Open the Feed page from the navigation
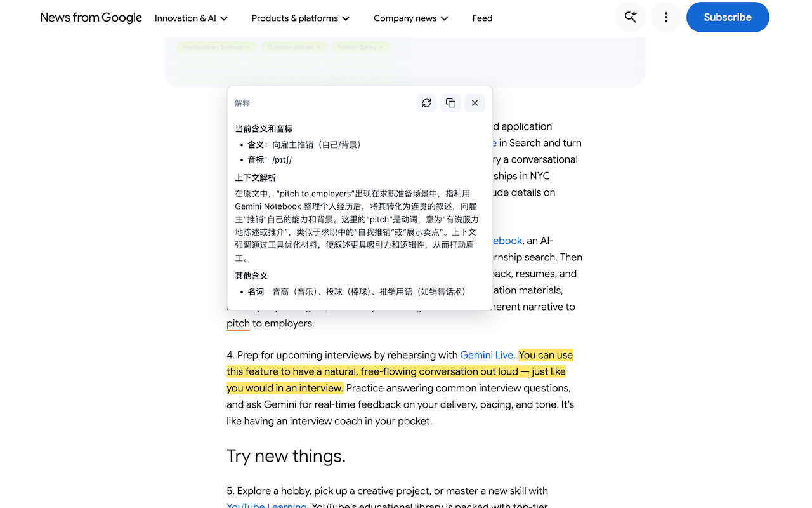This screenshot has height=508, width=812. [x=482, y=18]
